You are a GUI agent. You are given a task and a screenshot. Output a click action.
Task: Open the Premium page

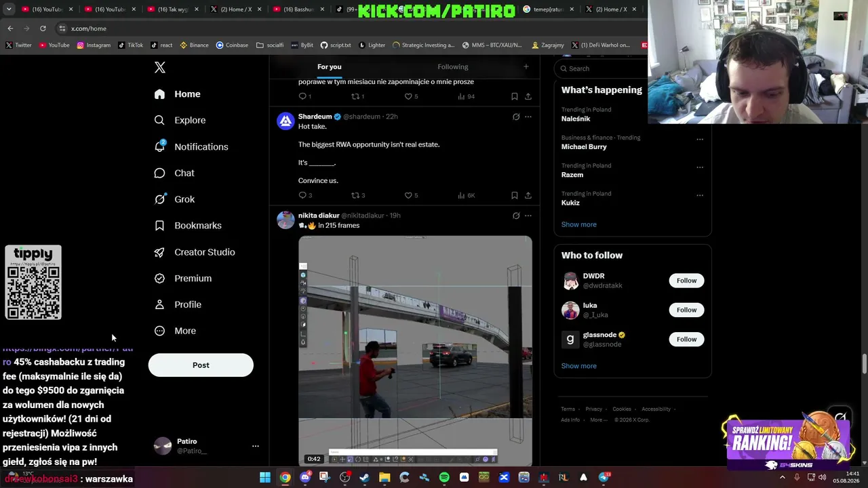183,279
